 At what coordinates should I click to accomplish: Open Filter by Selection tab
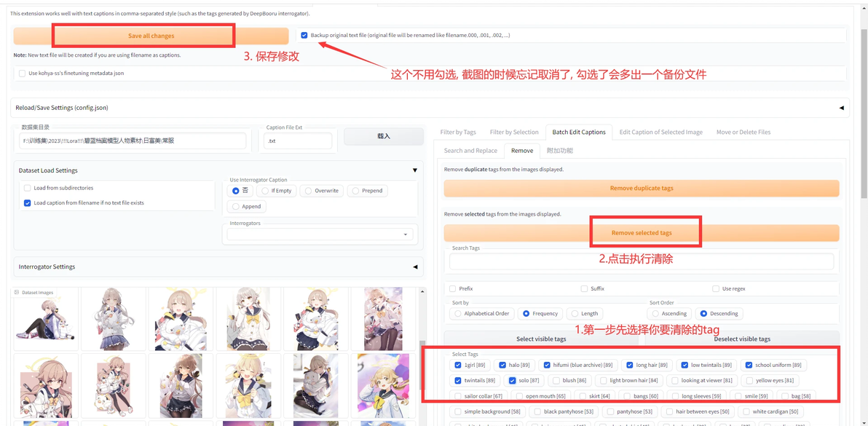(x=513, y=133)
